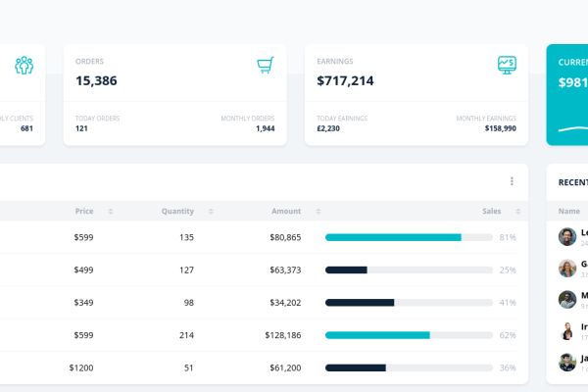Viewport: 588px width, 392px height.
Task: Click the Monthly Earnings value $158,990
Action: (501, 128)
